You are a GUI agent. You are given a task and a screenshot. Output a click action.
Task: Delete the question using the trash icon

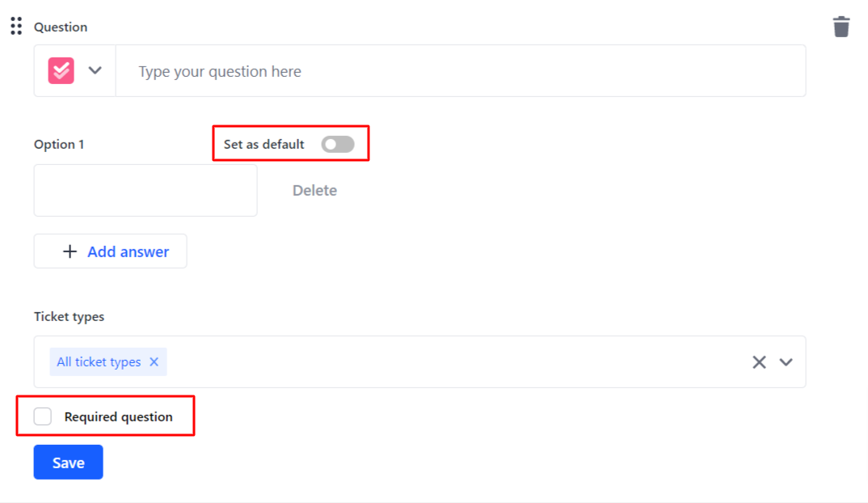tap(841, 27)
